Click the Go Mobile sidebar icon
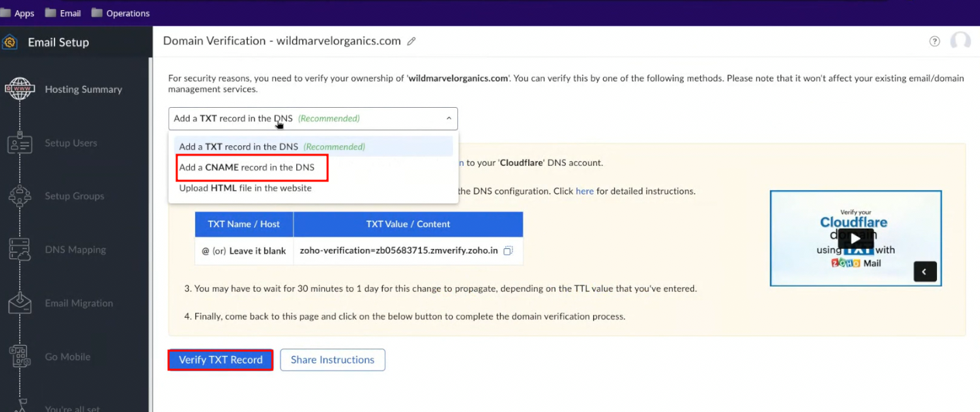Image resolution: width=980 pixels, height=412 pixels. (20, 357)
